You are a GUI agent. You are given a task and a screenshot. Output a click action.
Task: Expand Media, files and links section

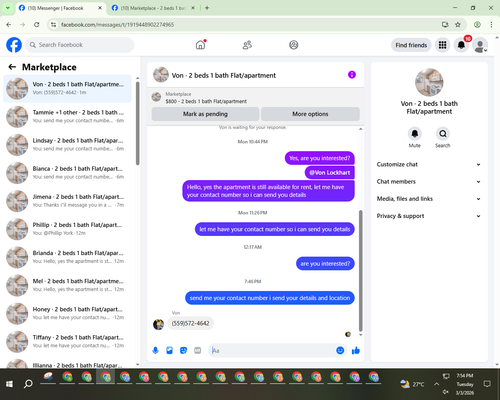[x=429, y=199]
